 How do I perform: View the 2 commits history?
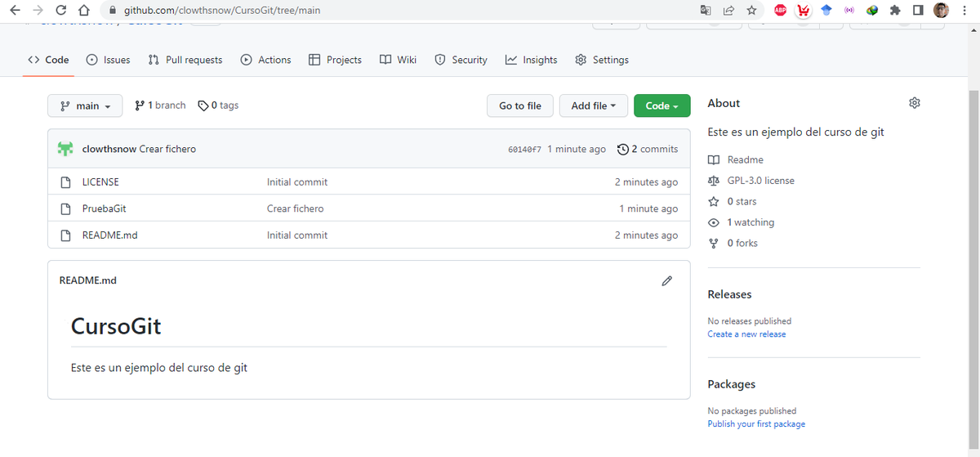[648, 149]
